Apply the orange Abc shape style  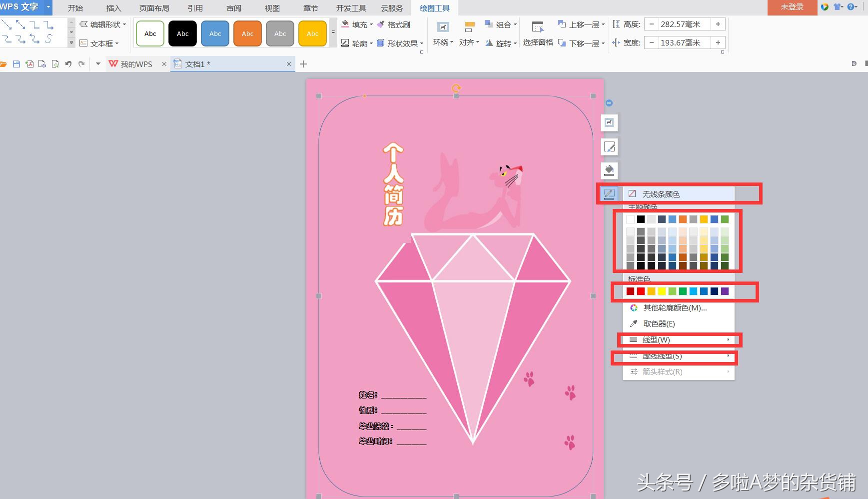247,33
